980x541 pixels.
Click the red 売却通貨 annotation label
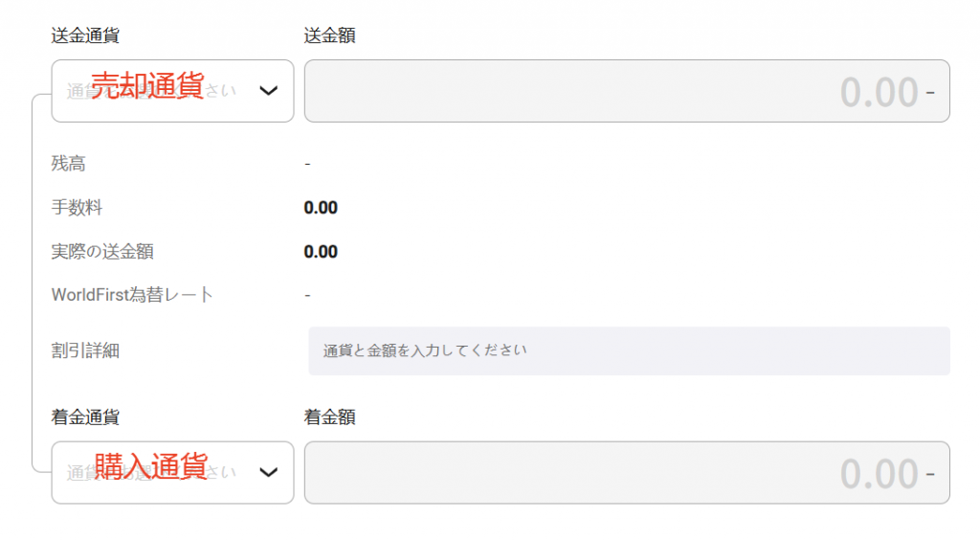click(x=147, y=85)
